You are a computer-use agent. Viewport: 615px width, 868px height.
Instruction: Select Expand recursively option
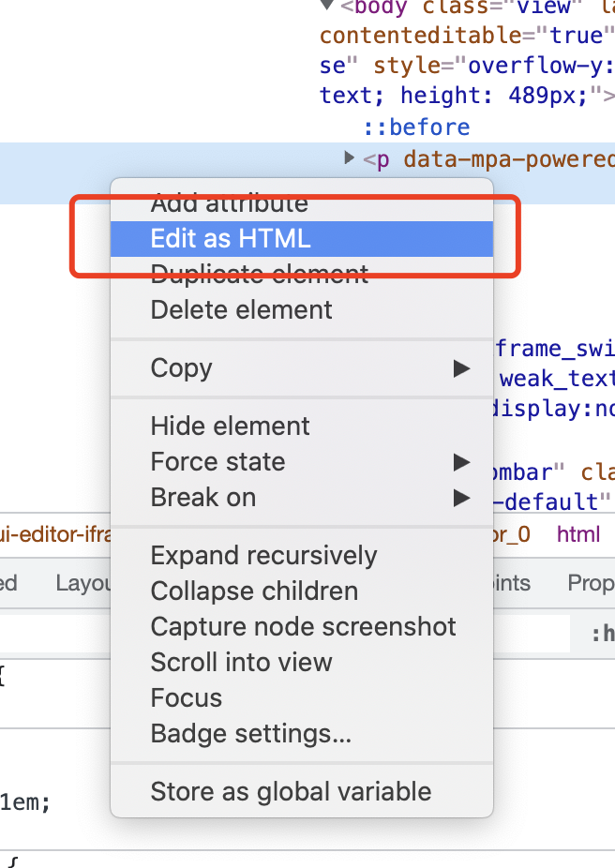click(263, 555)
